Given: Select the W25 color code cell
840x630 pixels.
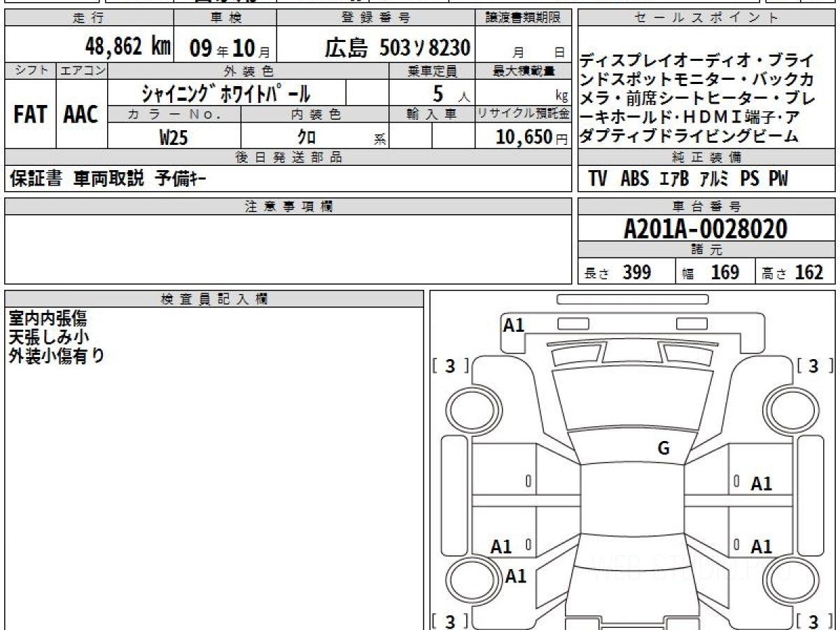Looking at the screenshot, I should [174, 137].
